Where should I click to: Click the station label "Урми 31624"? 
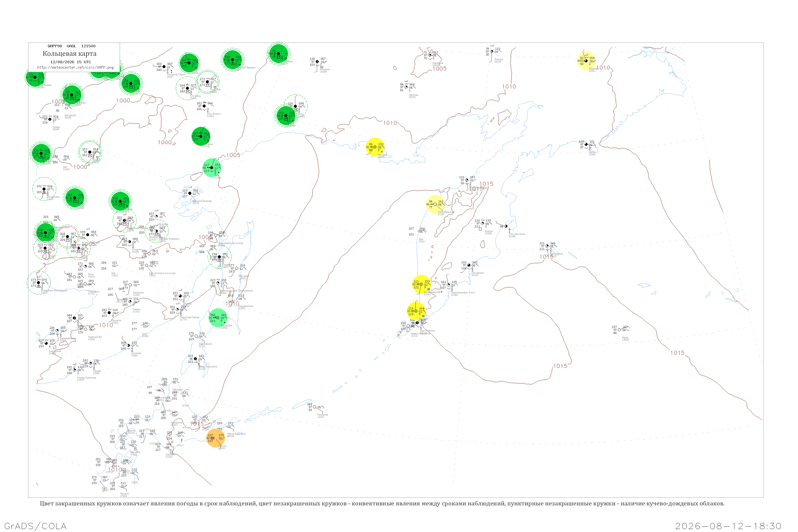click(x=91, y=275)
